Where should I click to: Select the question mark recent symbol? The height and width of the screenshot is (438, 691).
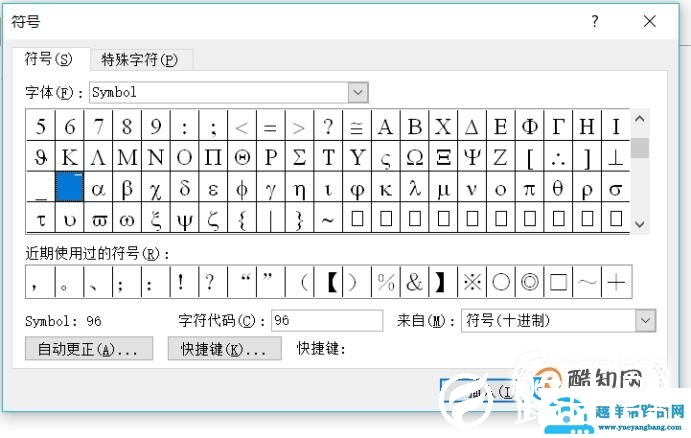coord(213,282)
